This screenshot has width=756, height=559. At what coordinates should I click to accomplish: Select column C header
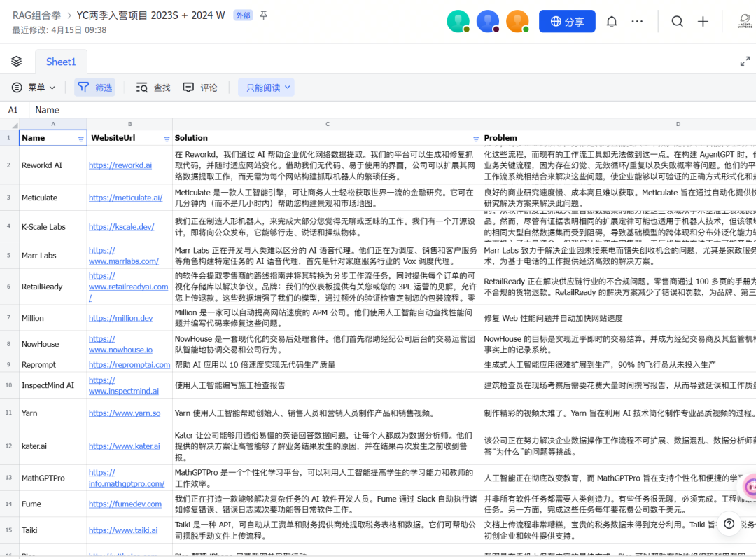328,124
